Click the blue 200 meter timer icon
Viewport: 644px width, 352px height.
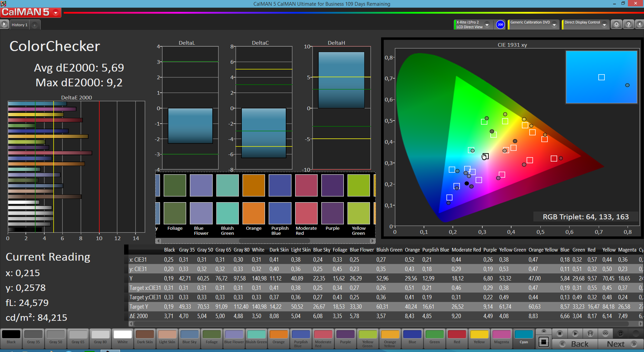click(x=500, y=25)
